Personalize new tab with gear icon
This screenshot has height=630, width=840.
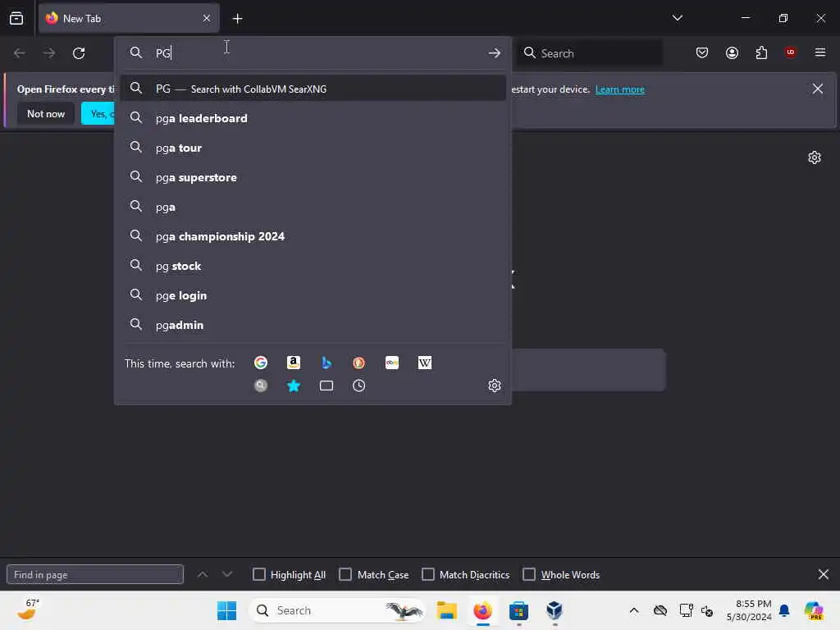tap(815, 157)
